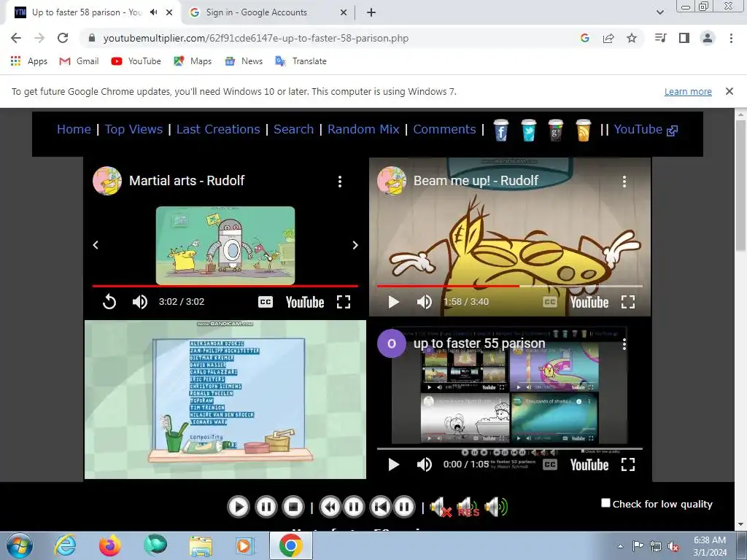Show next suggested video in Martial arts player
This screenshot has width=747, height=560.
point(355,245)
